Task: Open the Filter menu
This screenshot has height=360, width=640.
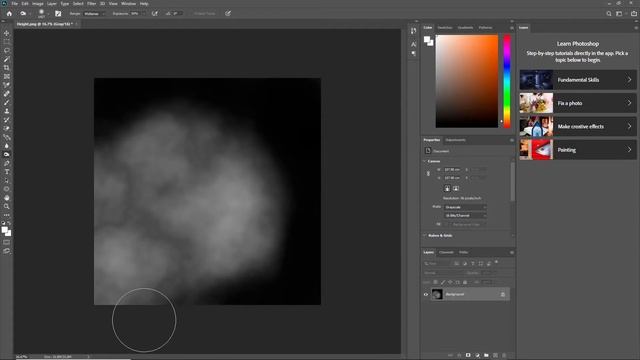Action: tap(91, 4)
